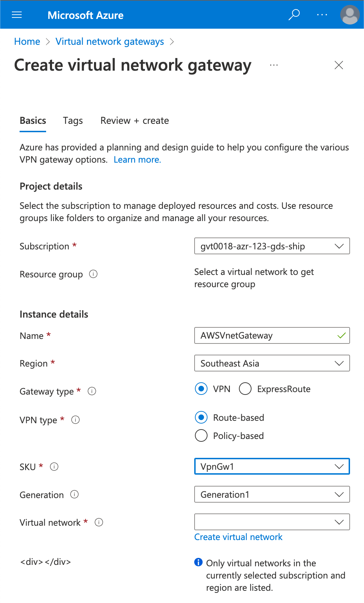Click the Name input field
This screenshot has width=364, height=603.
265,336
